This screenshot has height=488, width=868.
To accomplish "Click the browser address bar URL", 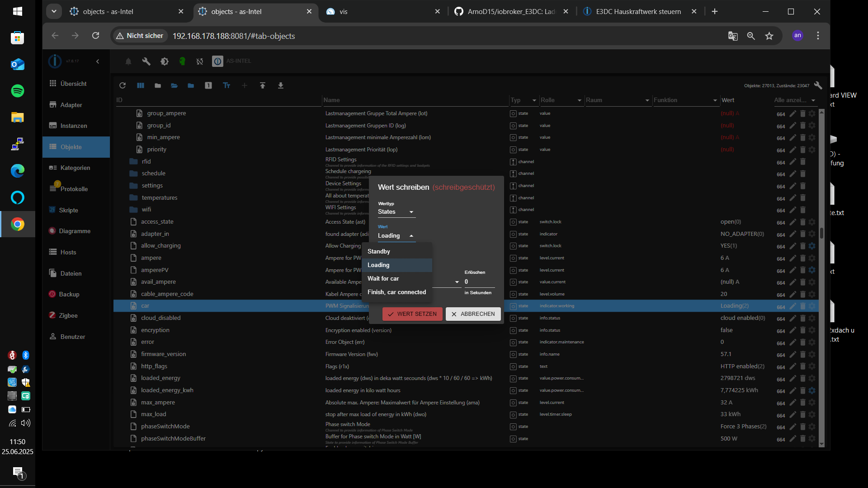I will (x=234, y=36).
